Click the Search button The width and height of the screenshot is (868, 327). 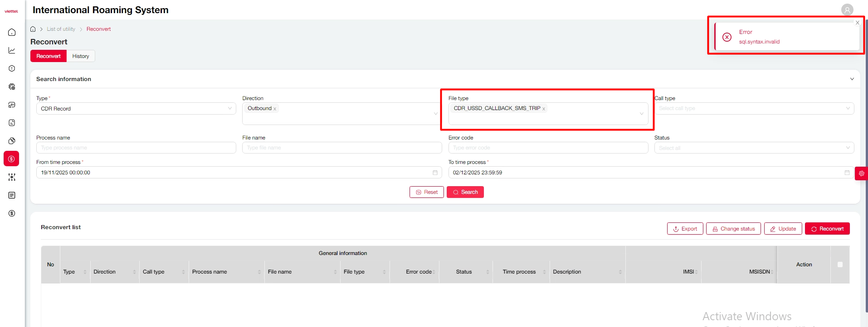tap(465, 192)
